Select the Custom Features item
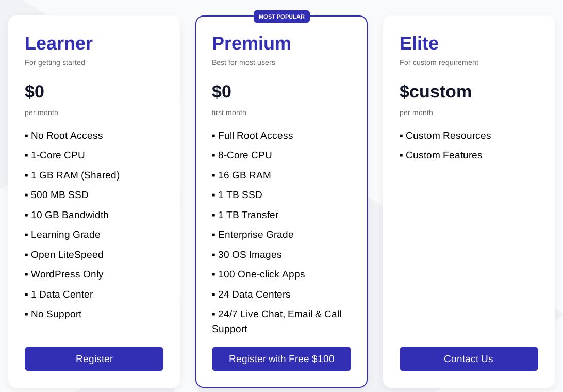The height and width of the screenshot is (392, 563). pos(444,155)
